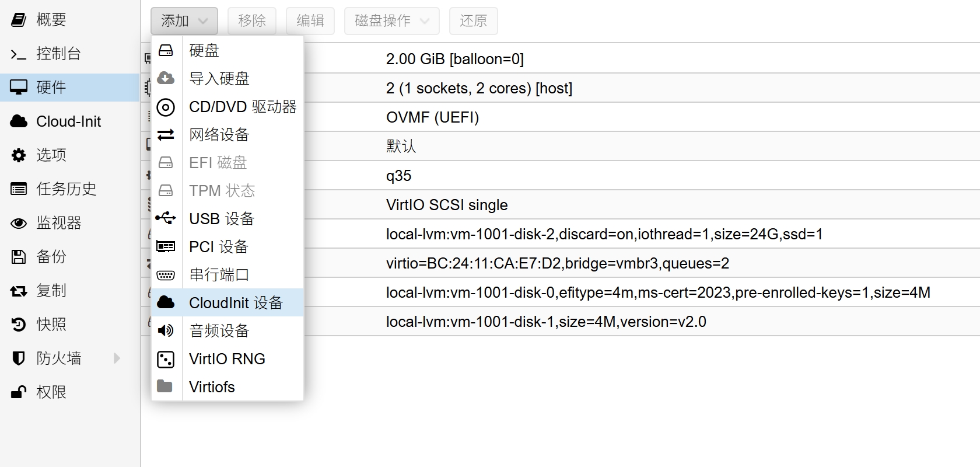Click the hard disk icon in add menu
Viewport: 980px width, 467px height.
pos(166,50)
